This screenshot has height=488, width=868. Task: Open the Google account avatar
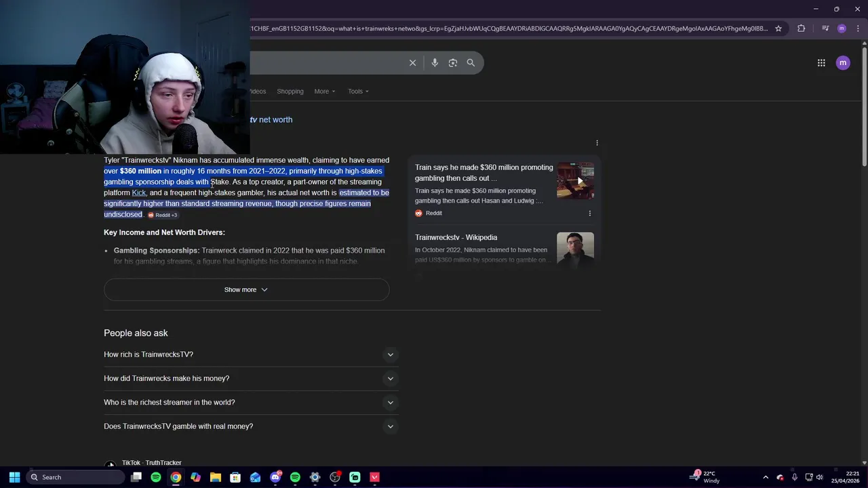click(843, 63)
